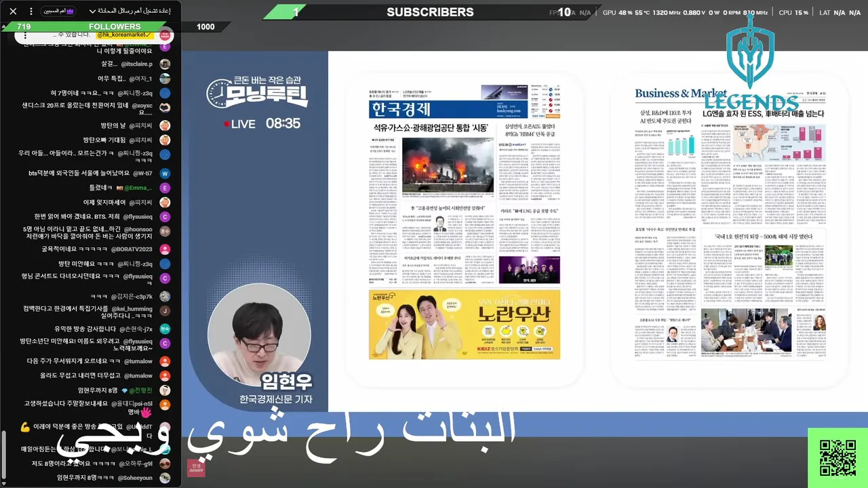
Task: Click avatar beside '올라도 무섭고' message
Action: click(x=165, y=375)
